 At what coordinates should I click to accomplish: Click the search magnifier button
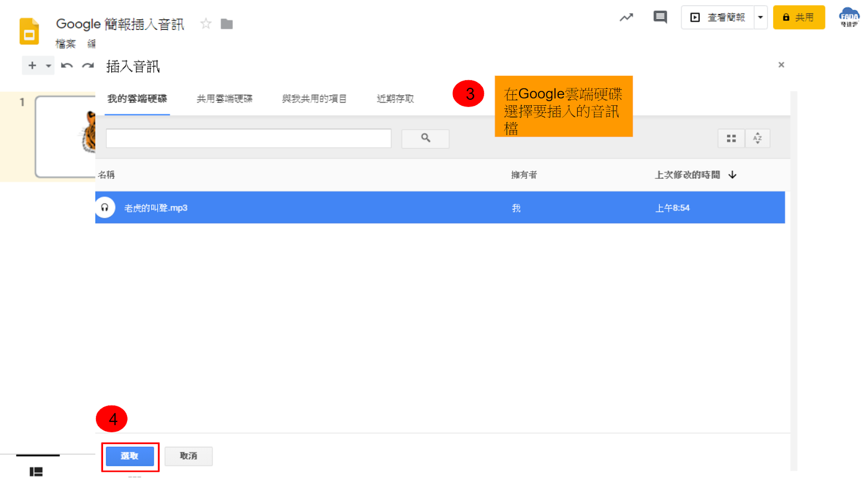pos(425,139)
